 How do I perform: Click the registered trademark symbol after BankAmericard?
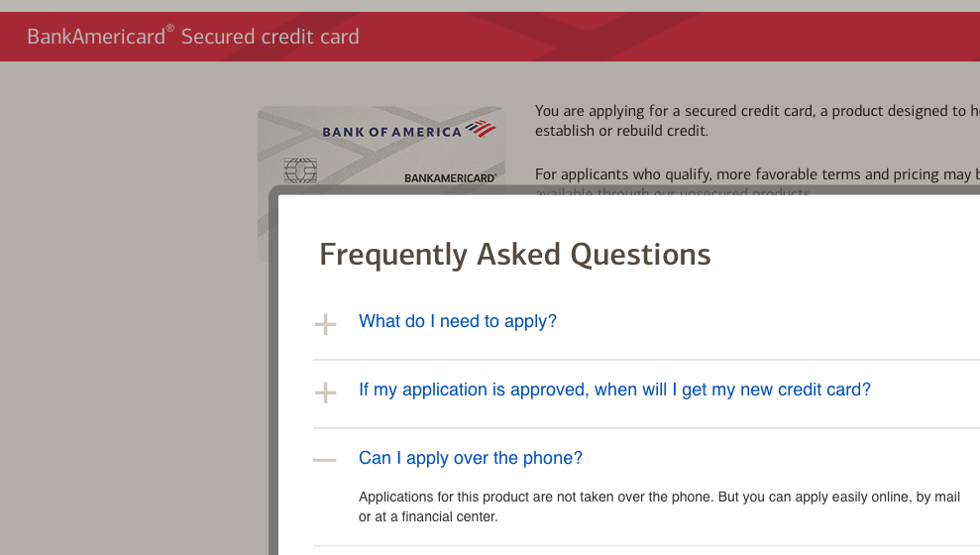pyautogui.click(x=170, y=28)
